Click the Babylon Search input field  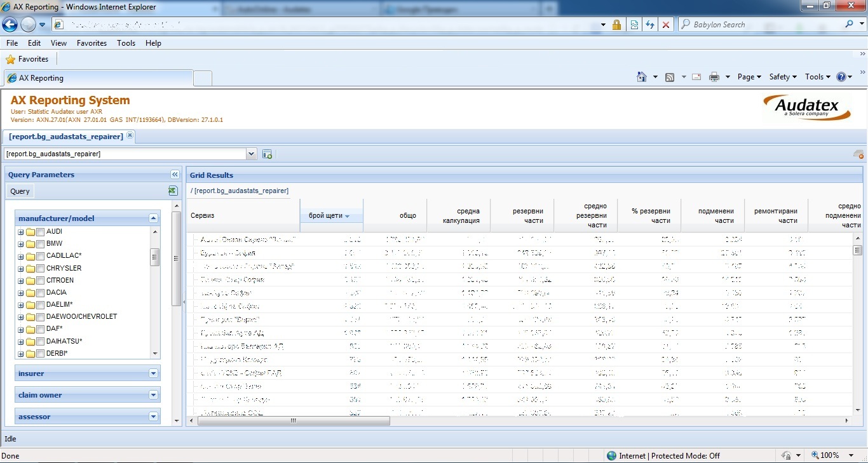(x=761, y=25)
